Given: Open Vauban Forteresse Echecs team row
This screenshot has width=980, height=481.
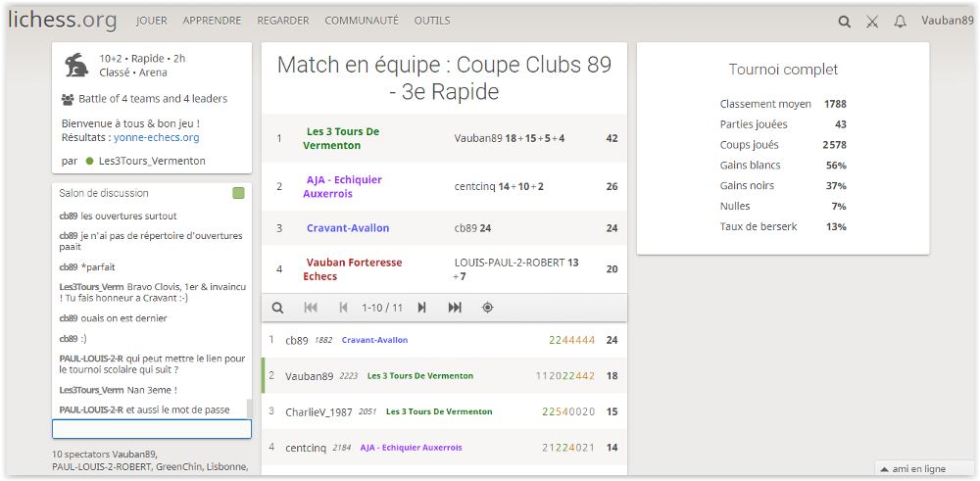Looking at the screenshot, I should point(444,268).
